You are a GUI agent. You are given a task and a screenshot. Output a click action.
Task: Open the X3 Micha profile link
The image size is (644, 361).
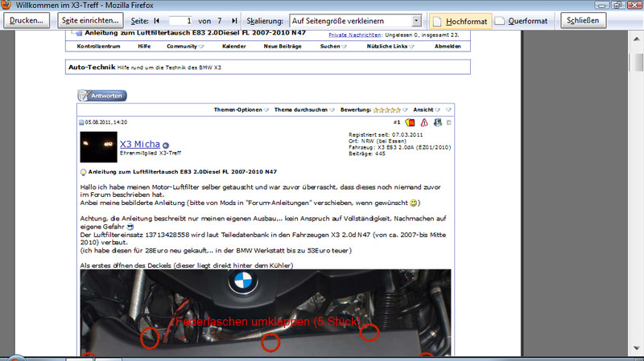[x=139, y=143]
